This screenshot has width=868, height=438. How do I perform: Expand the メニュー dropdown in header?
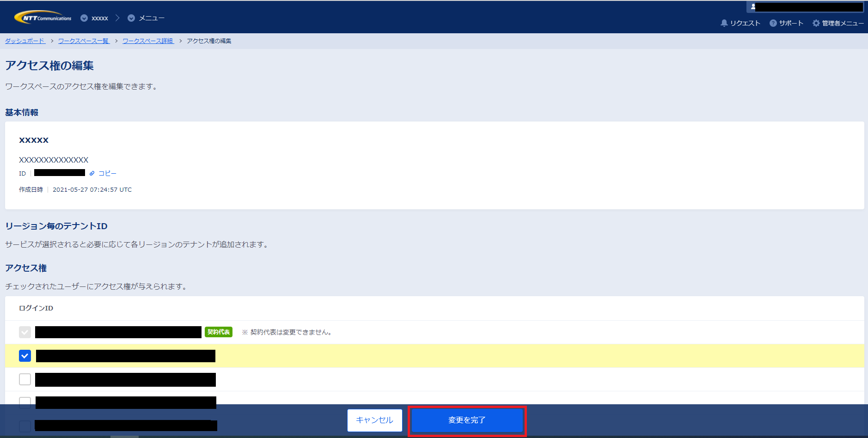[146, 18]
